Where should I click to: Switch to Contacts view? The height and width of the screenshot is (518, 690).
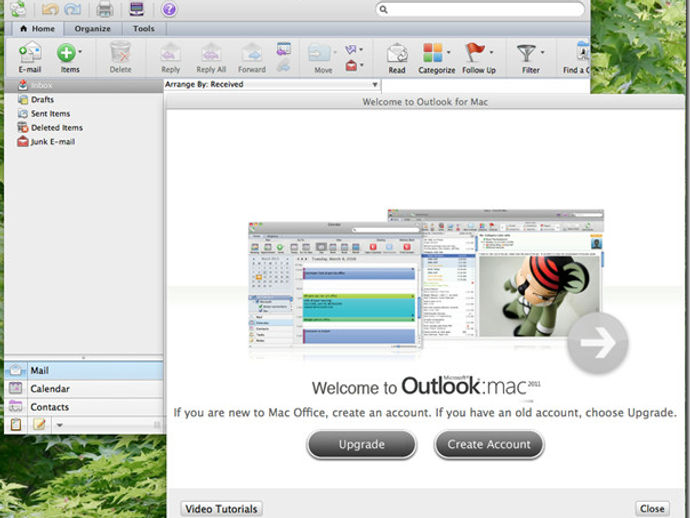click(84, 407)
